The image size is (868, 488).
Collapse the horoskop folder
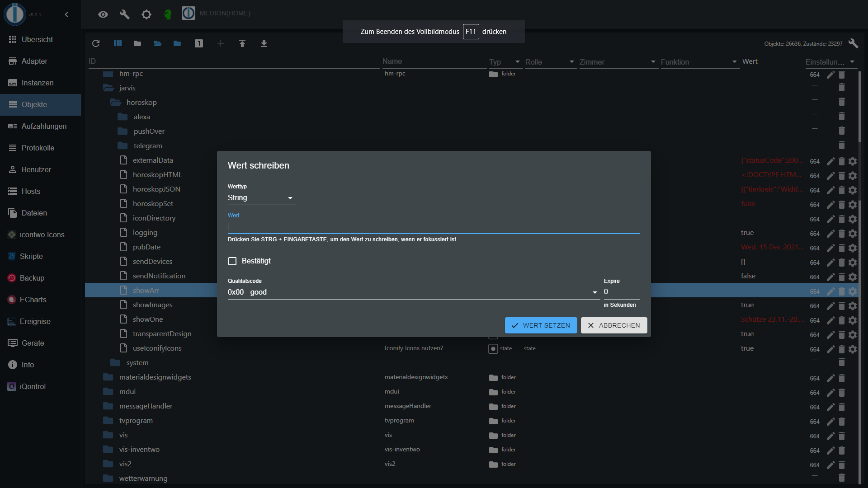(x=115, y=102)
